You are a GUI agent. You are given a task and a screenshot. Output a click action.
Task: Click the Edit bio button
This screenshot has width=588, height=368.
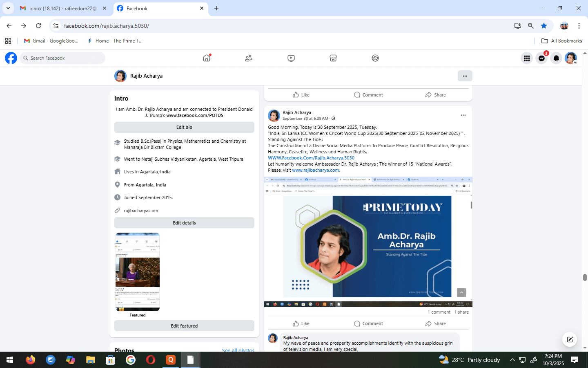click(x=184, y=127)
